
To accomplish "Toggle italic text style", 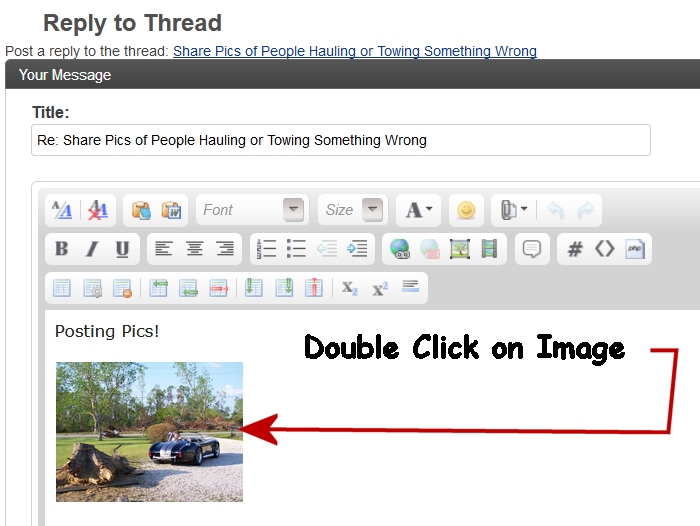I will [92, 249].
